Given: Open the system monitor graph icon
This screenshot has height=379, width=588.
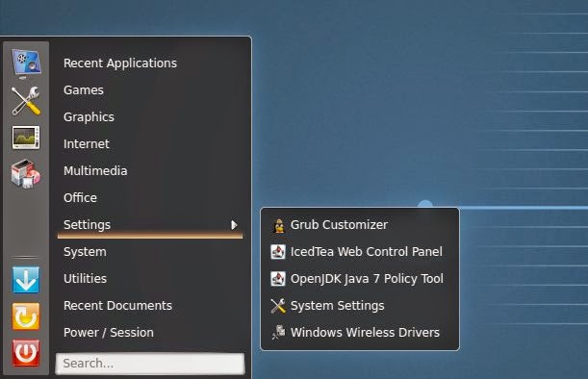Looking at the screenshot, I should [26, 138].
